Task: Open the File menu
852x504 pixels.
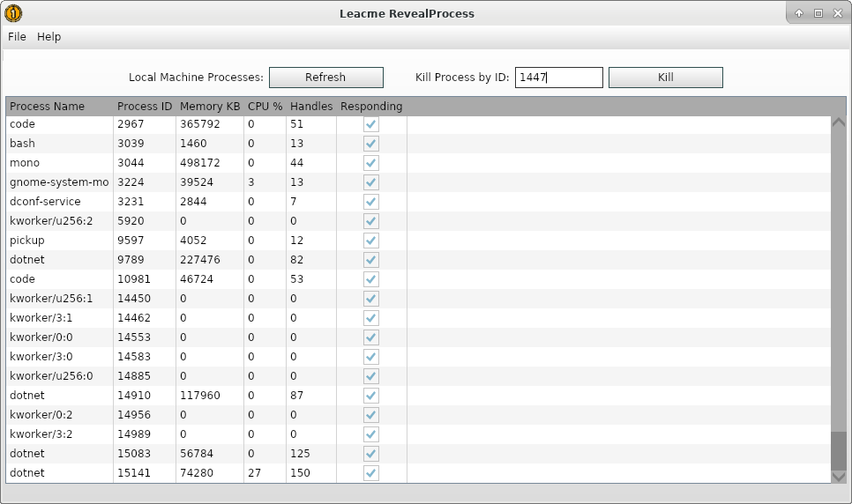Action: [18, 37]
